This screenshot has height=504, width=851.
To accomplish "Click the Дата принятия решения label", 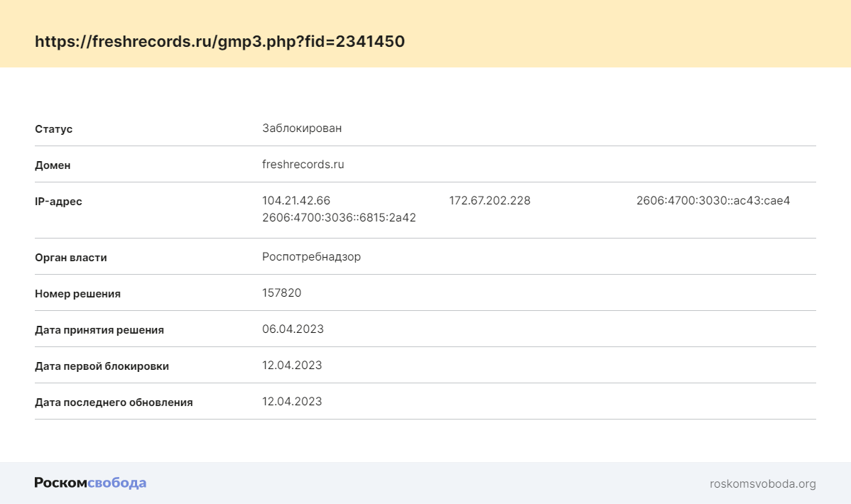I will point(99,330).
